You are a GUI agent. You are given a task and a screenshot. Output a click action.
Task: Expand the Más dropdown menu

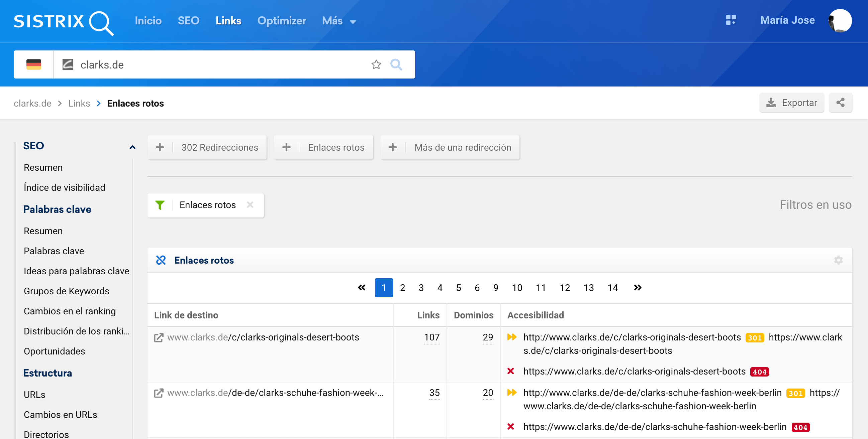(339, 21)
